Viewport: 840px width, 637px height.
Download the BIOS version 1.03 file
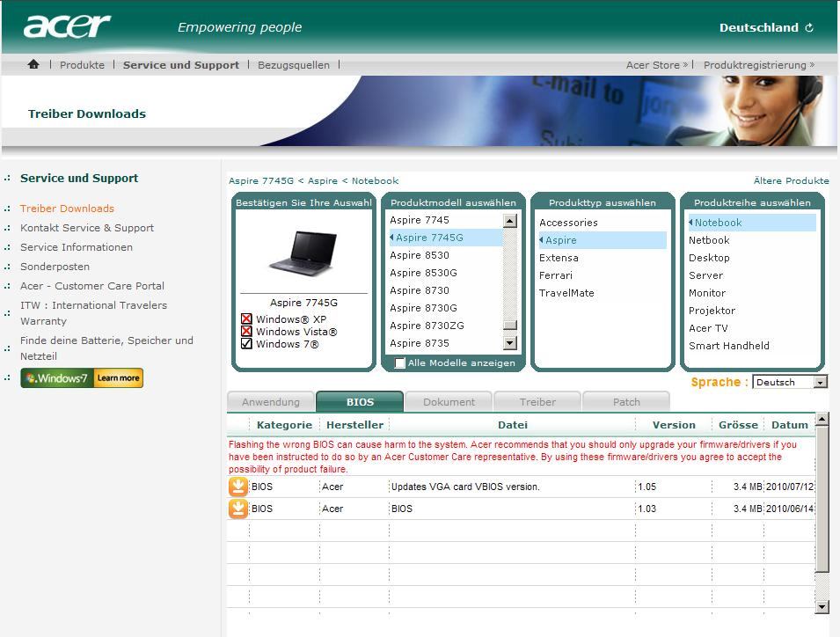237,509
